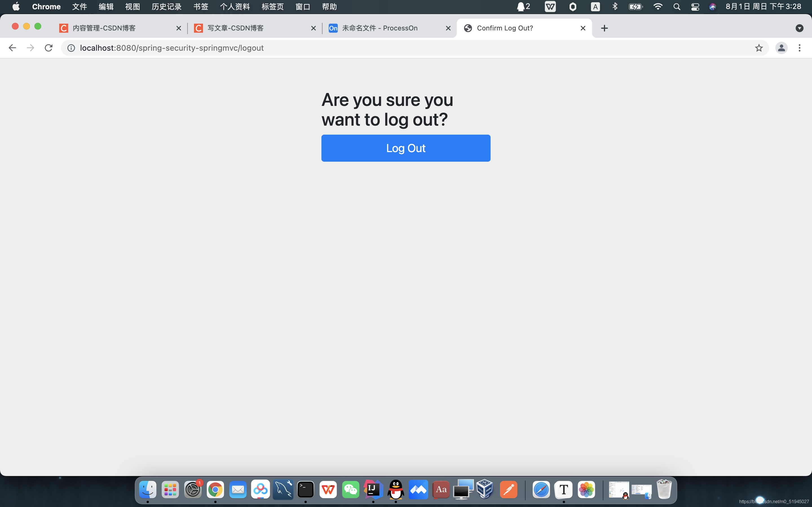
Task: Switch to the 写文章-CSDN博客 tab
Action: [235, 28]
